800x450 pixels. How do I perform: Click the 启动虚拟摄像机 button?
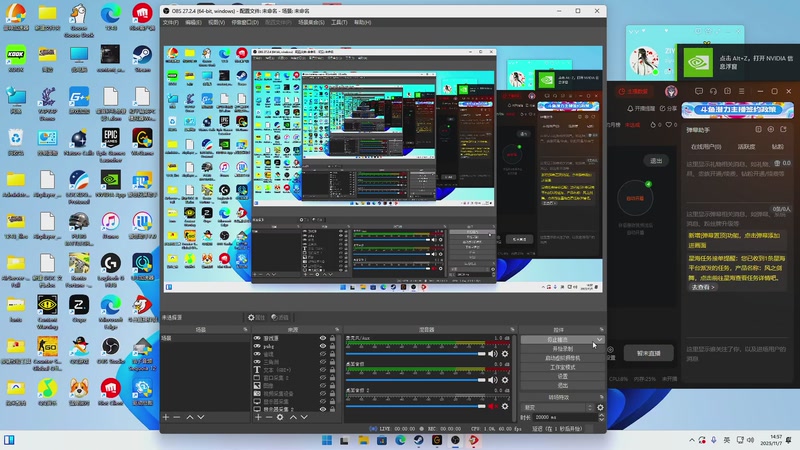(x=562, y=358)
